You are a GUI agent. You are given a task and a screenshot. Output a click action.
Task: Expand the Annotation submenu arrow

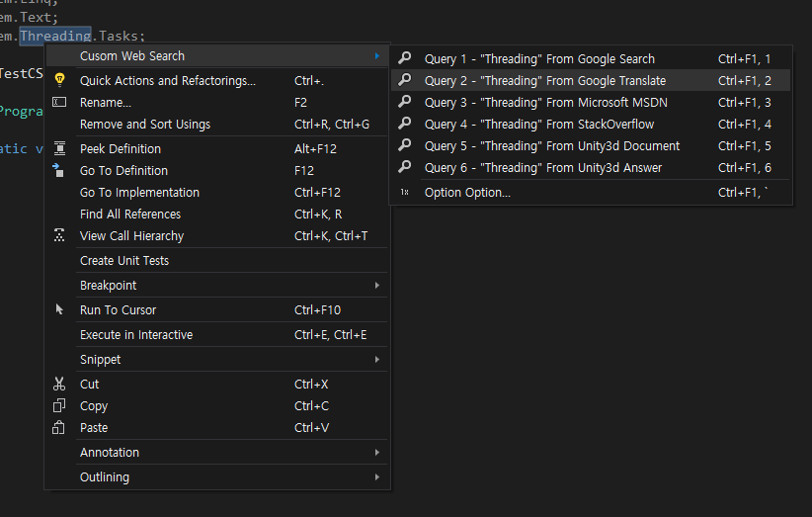[x=377, y=452]
